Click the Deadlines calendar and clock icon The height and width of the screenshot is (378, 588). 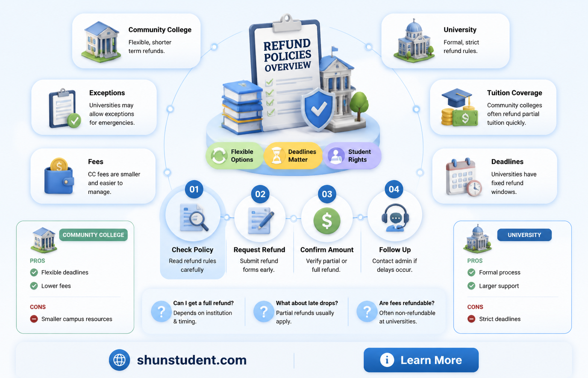464,177
